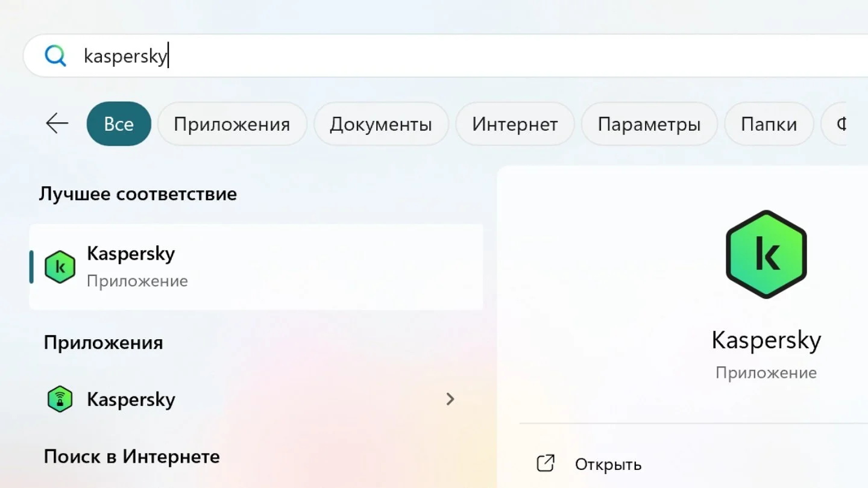Click the Лучшее соответствие heading
Image resolution: width=868 pixels, height=488 pixels.
[138, 194]
